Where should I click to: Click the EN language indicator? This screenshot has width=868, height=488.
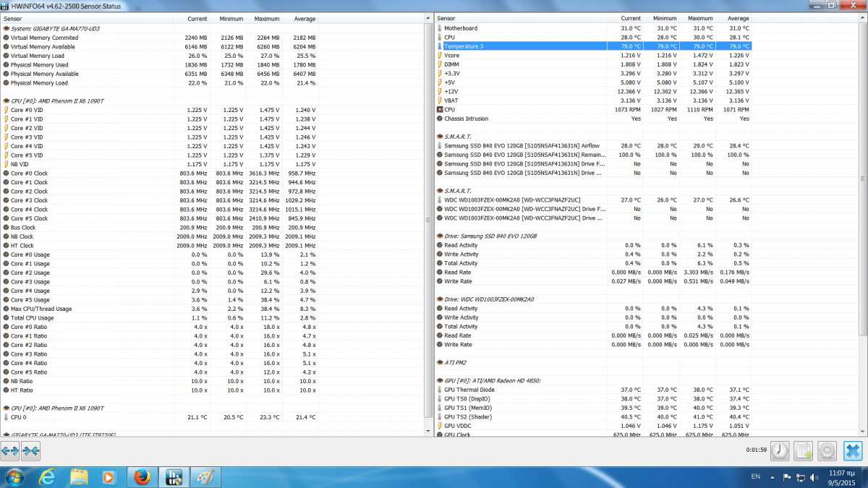pyautogui.click(x=756, y=477)
